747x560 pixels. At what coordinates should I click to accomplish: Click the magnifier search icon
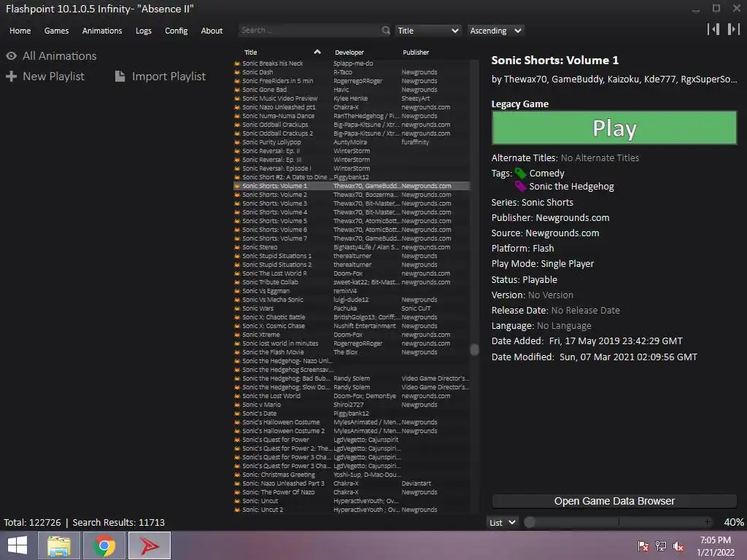386,30
